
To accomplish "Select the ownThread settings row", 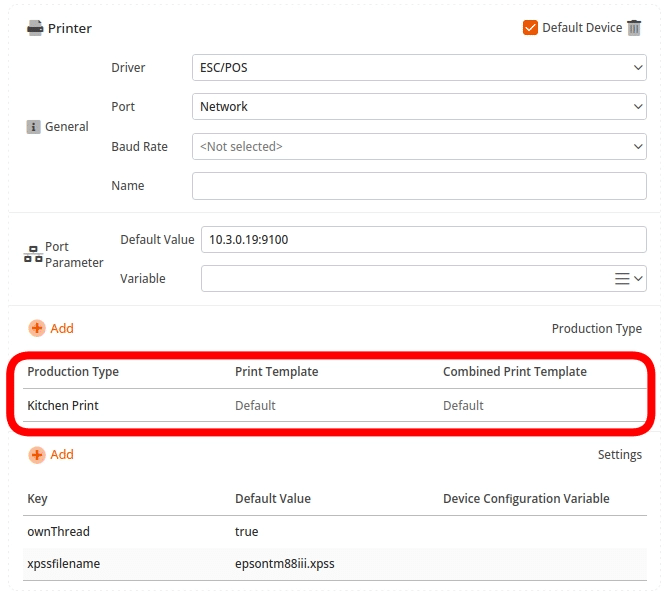I will pos(58,532).
